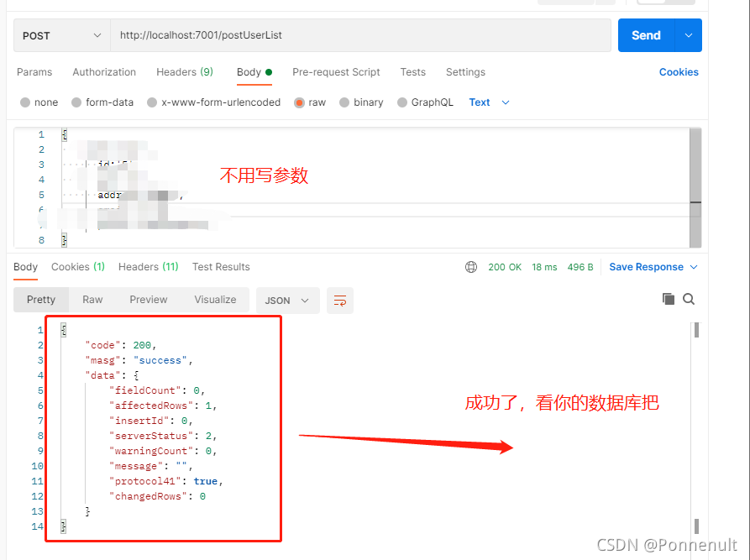View the response in Raw mode
This screenshot has height=560, width=750.
pyautogui.click(x=92, y=299)
